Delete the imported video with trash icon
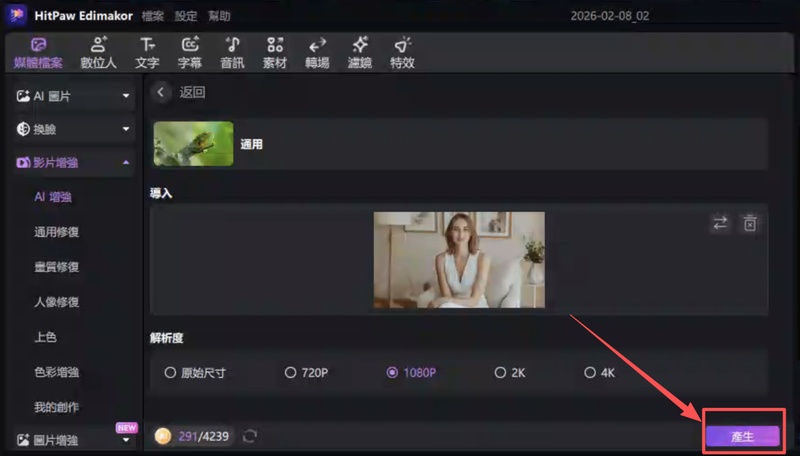 (x=750, y=223)
